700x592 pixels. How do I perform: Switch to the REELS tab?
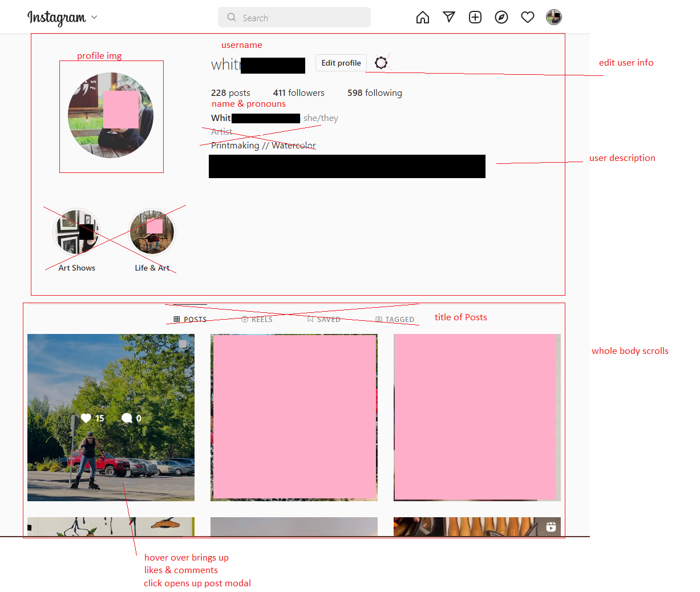tap(257, 320)
